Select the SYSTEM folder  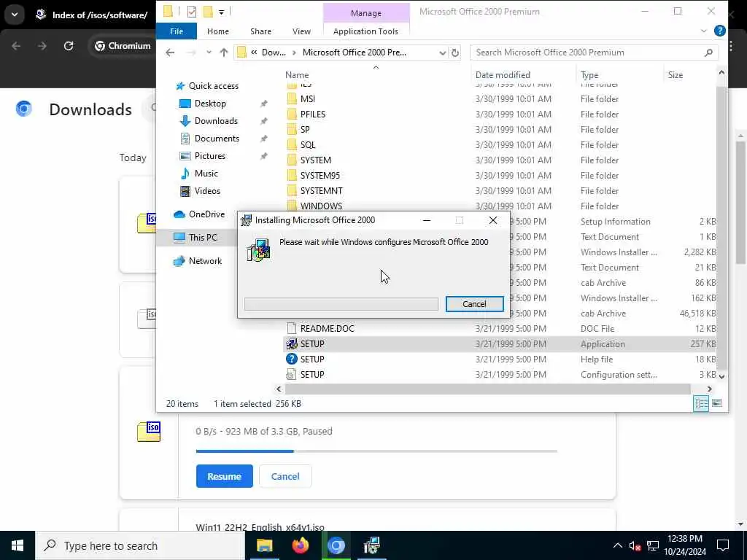pos(315,160)
